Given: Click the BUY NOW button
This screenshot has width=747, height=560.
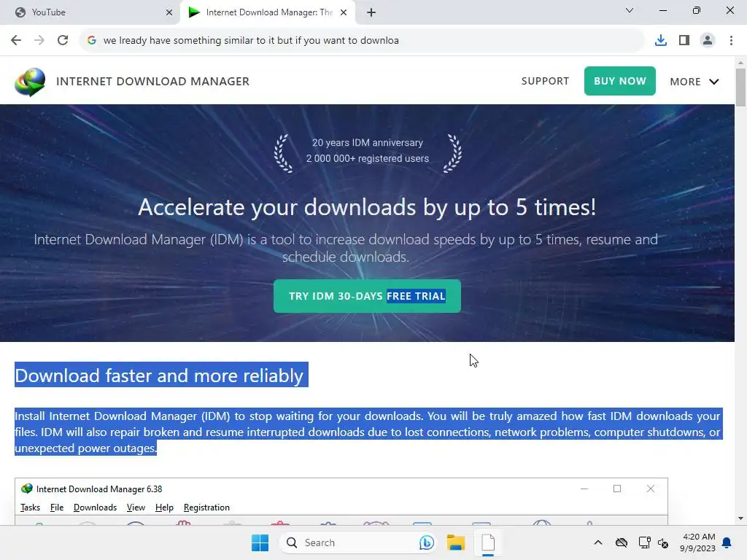Looking at the screenshot, I should (x=620, y=81).
